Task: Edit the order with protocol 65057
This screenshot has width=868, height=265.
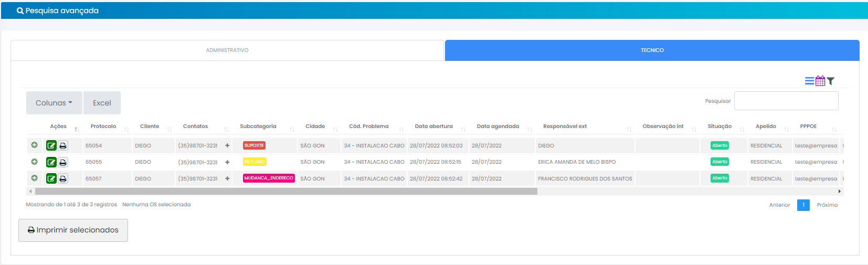Action: pyautogui.click(x=51, y=179)
